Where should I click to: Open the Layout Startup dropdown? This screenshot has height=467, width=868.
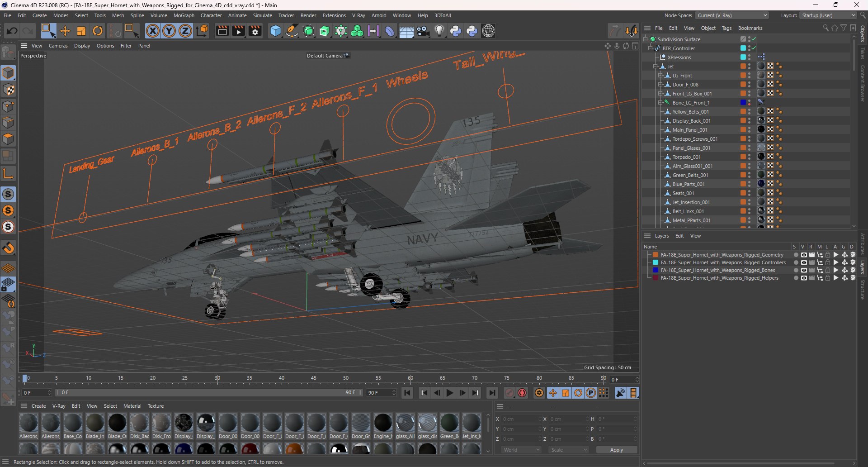pos(828,15)
